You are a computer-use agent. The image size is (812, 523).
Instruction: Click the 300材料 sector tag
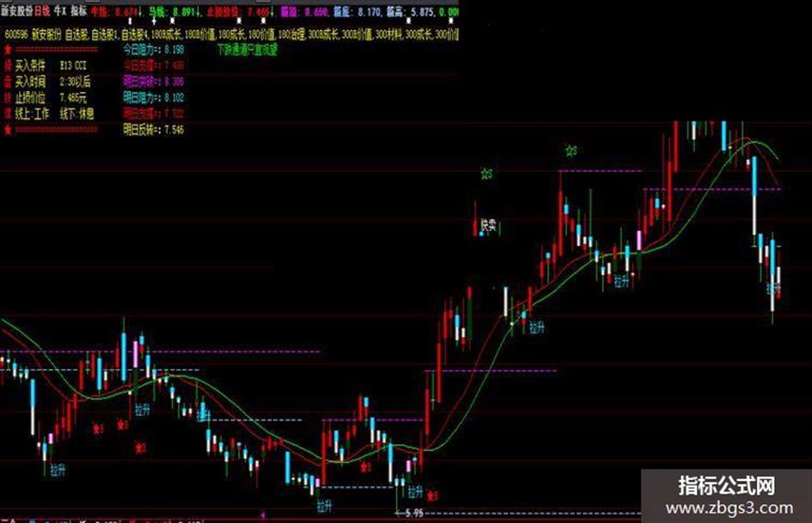[388, 34]
